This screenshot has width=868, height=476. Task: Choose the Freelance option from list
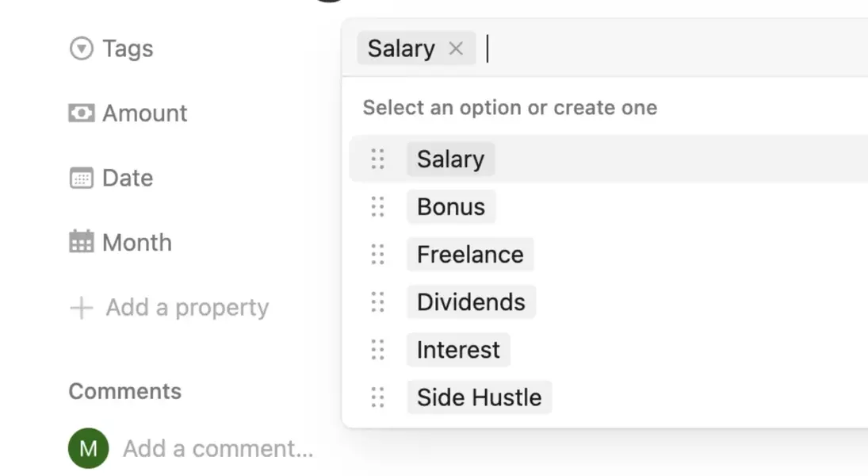(x=470, y=255)
